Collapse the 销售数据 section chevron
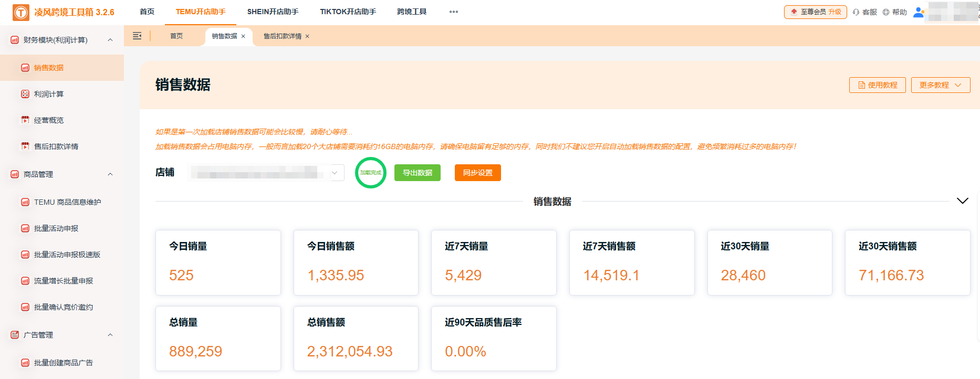 point(963,201)
